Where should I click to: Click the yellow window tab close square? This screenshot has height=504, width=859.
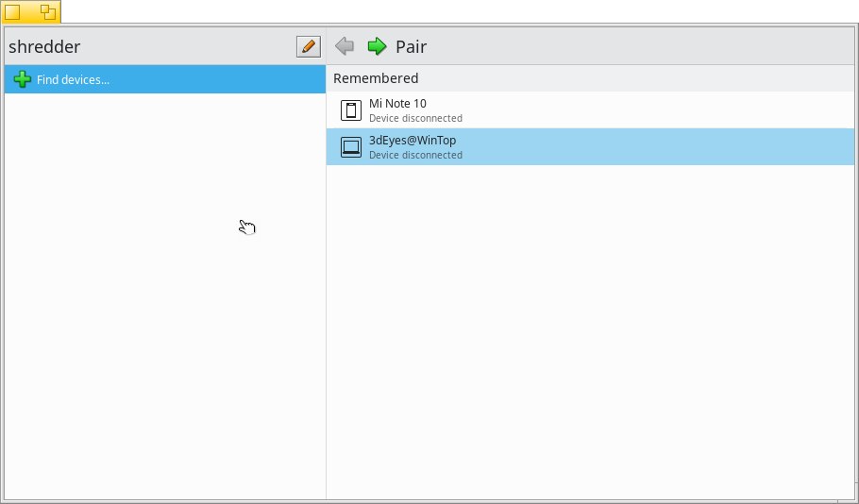click(12, 12)
